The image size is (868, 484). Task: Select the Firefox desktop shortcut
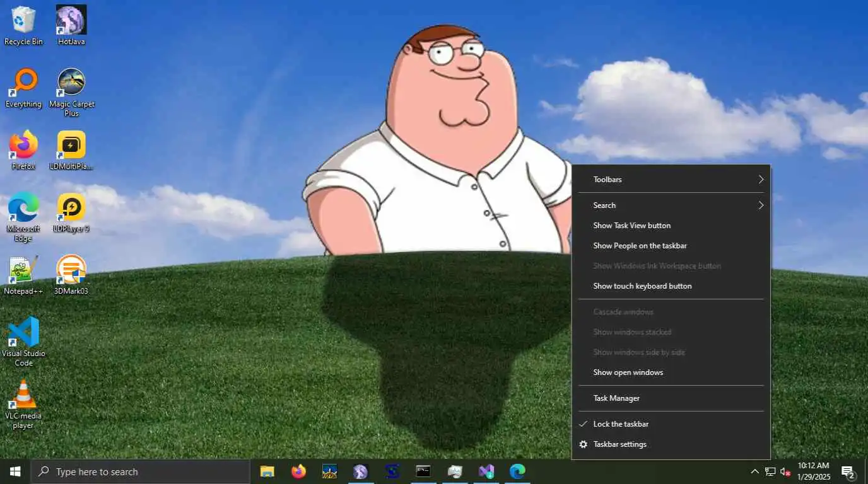23,151
